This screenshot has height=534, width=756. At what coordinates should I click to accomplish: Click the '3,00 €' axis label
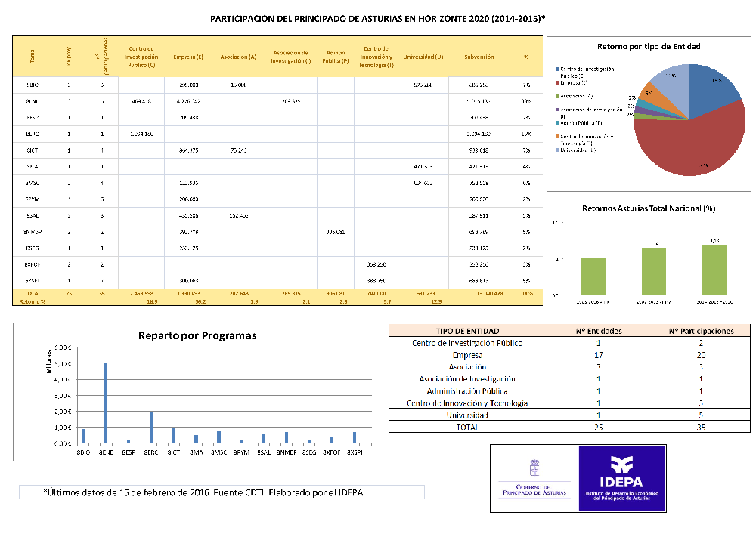tap(64, 396)
